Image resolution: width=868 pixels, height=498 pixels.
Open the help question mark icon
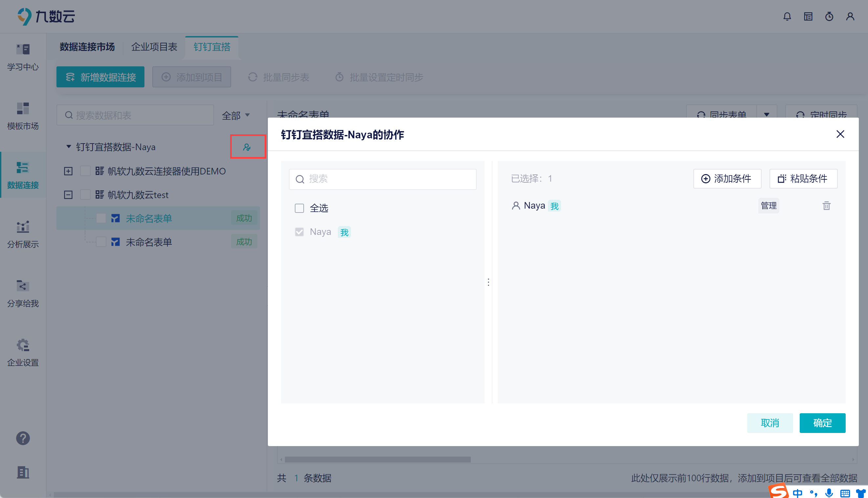point(23,438)
